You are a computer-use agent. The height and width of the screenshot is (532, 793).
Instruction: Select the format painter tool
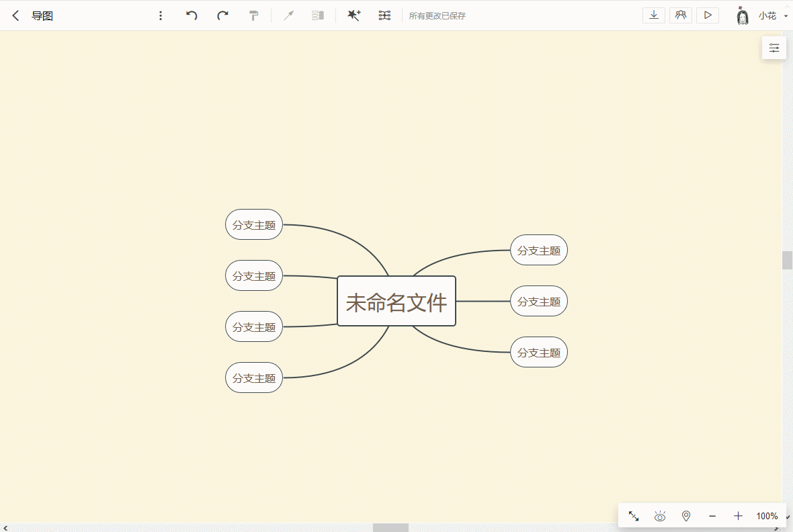tap(254, 15)
